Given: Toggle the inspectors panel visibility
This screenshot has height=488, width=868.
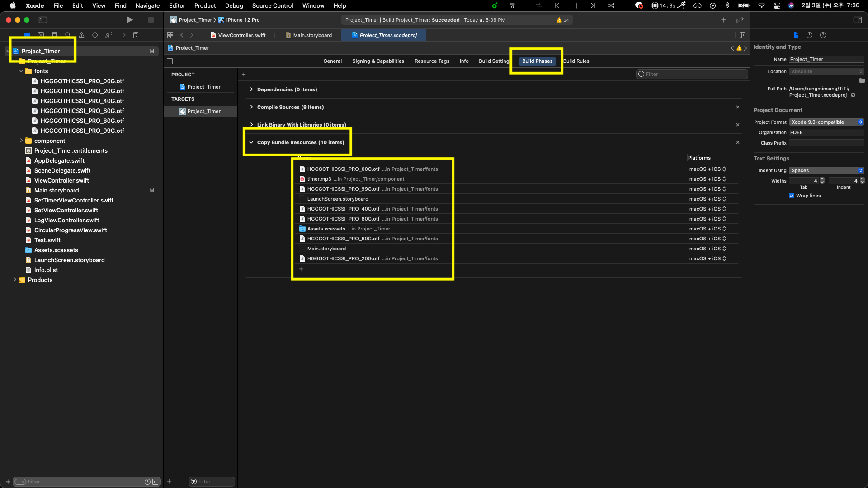Looking at the screenshot, I should (857, 20).
